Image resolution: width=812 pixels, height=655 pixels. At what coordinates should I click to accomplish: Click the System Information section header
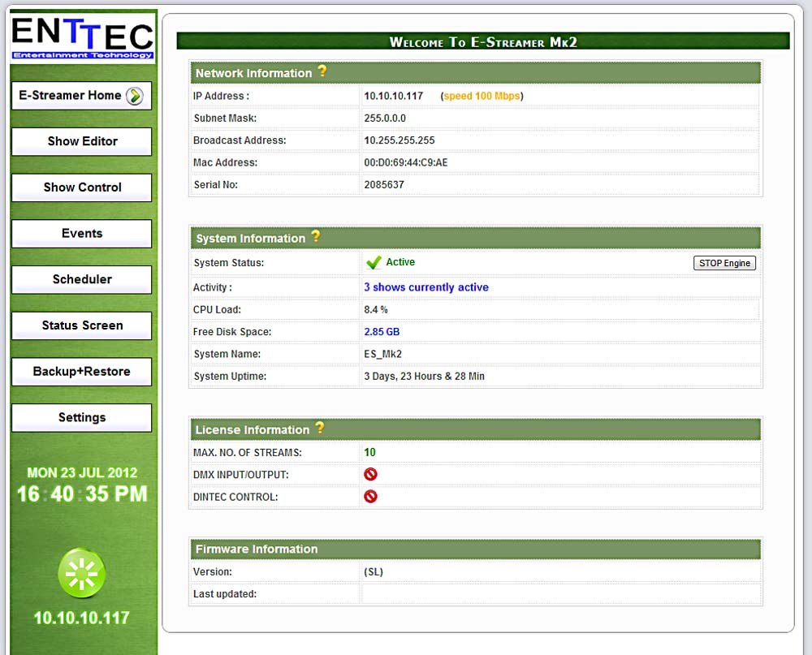click(x=475, y=238)
